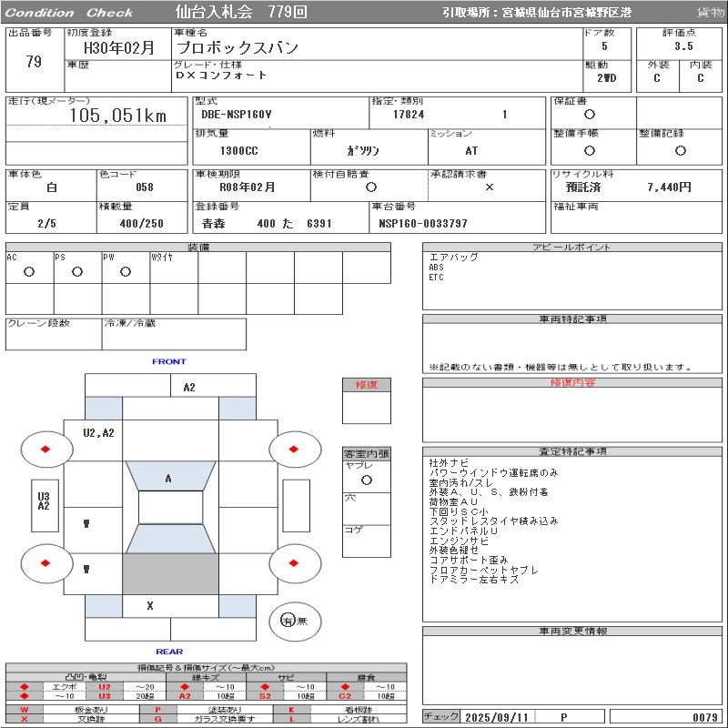Click the circle under 整備記録

pyautogui.click(x=680, y=150)
